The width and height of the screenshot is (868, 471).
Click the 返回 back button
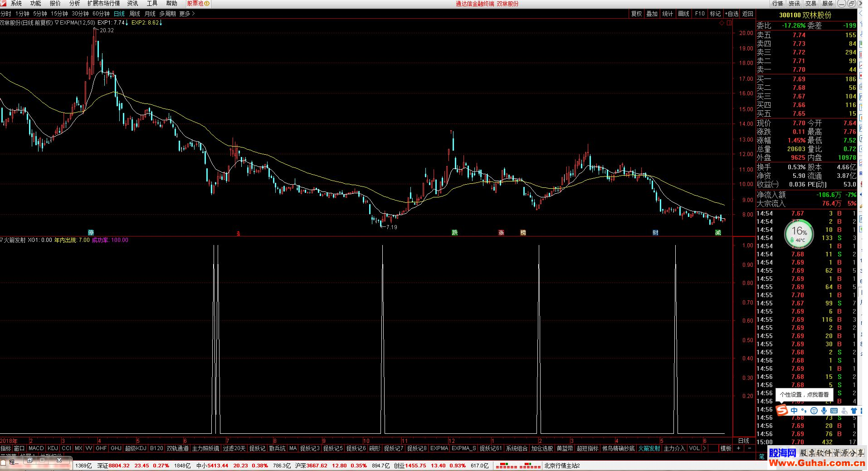coord(748,14)
